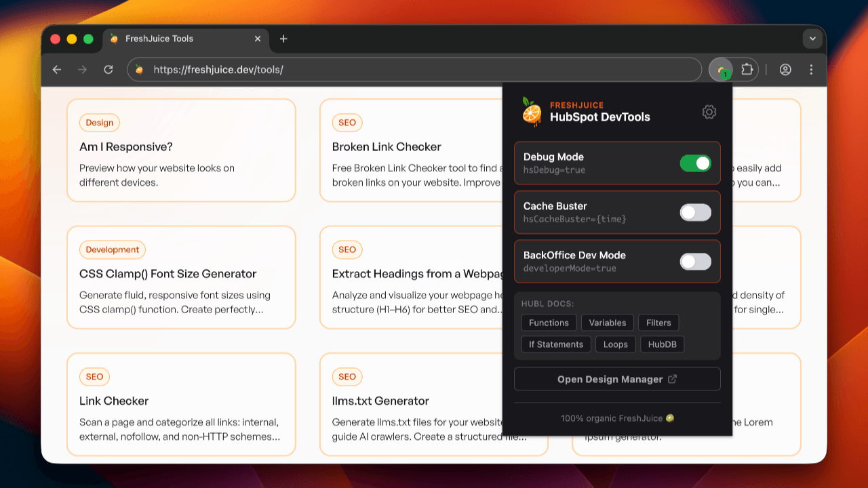
Task: Click the SEO tag on Link Checker card
Action: click(x=94, y=377)
